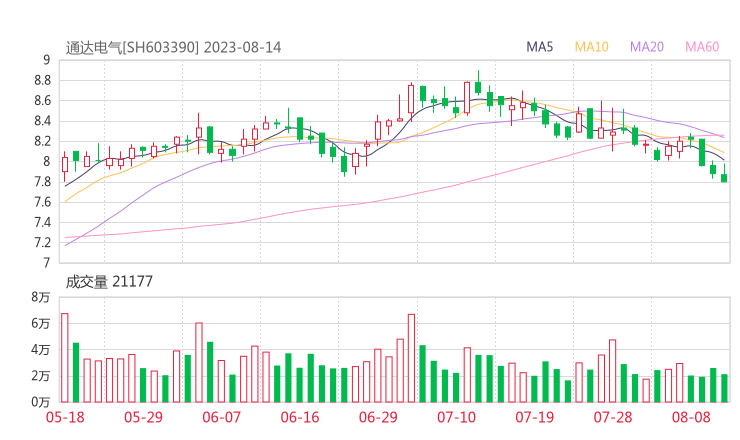Click the 06-16 date axis label
The image size is (740, 440).
tap(300, 417)
